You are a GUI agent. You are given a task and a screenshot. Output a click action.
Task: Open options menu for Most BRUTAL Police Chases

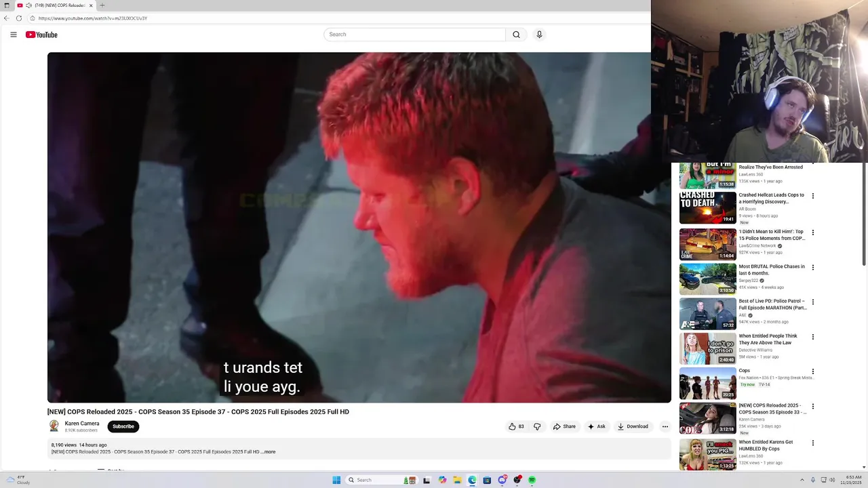point(813,268)
